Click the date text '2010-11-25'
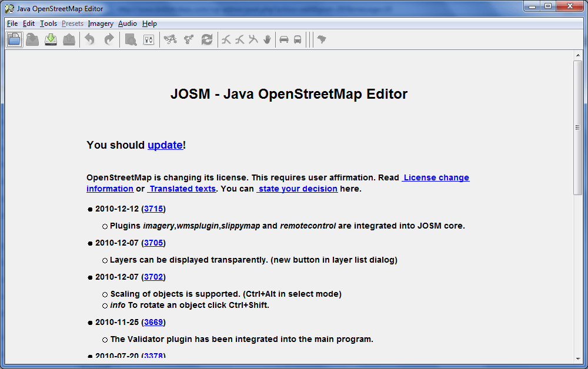 pyautogui.click(x=117, y=322)
